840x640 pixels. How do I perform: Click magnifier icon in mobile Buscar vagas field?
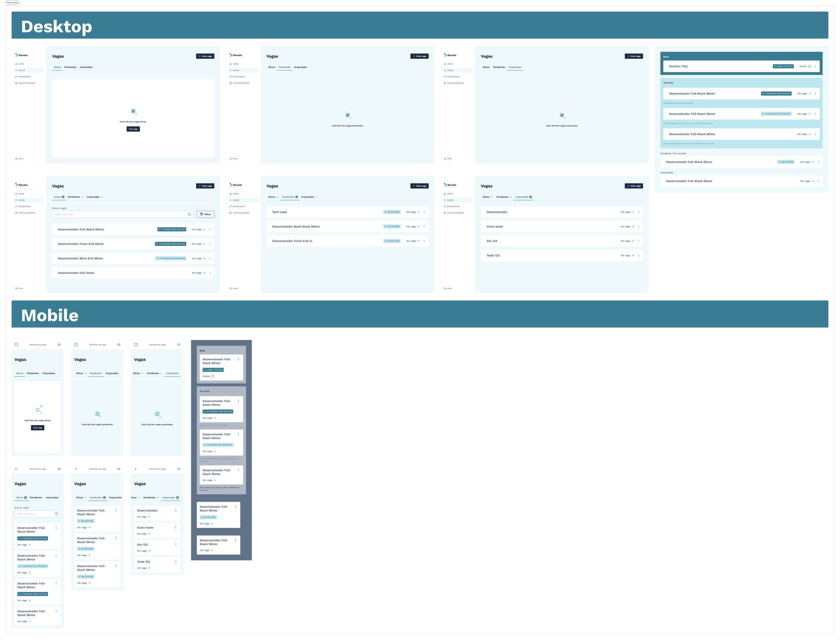pos(57,514)
